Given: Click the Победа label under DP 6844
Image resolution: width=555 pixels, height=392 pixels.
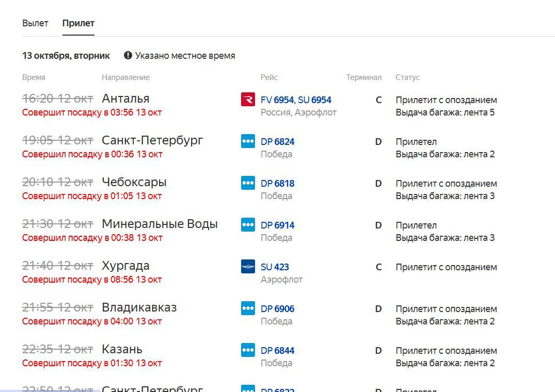Looking at the screenshot, I should coord(276,363).
